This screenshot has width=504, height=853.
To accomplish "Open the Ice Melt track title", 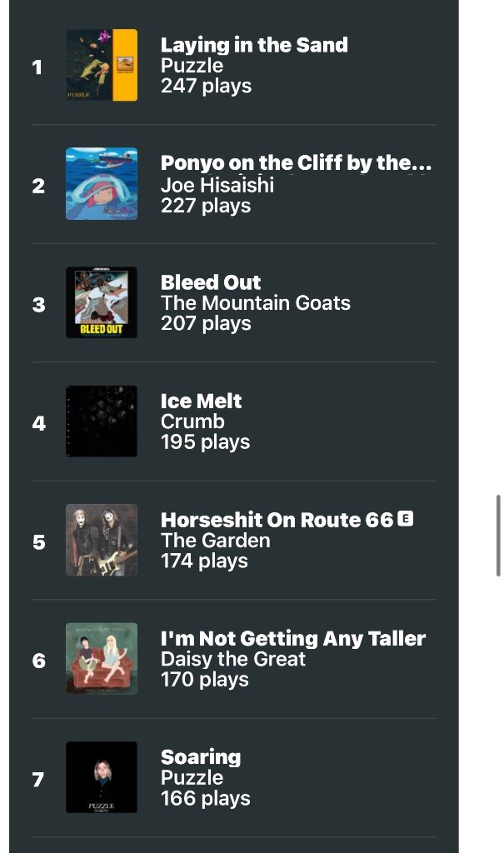I will point(201,401).
